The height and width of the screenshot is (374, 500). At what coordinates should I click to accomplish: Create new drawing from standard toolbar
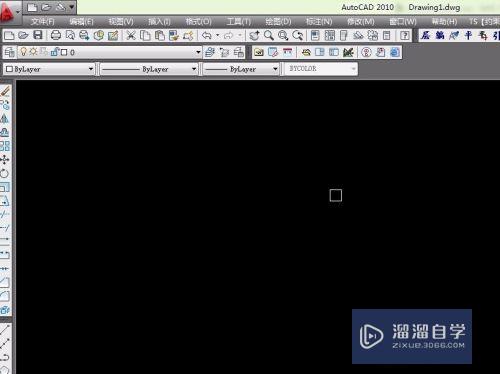coord(9,35)
